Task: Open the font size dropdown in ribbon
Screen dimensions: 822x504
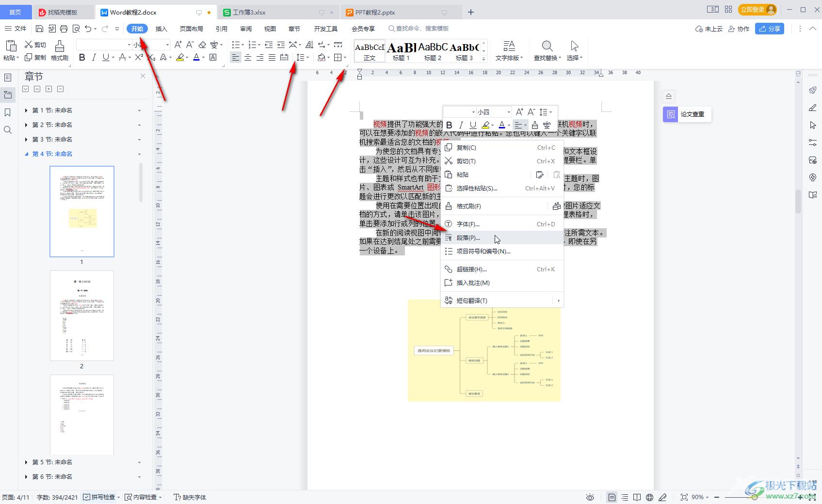Action: pyautogui.click(x=167, y=45)
